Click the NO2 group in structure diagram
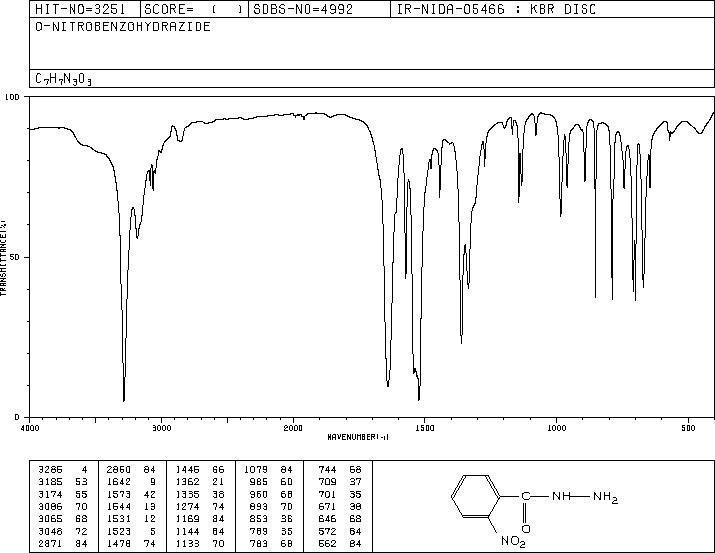The image size is (715, 553). (513, 542)
